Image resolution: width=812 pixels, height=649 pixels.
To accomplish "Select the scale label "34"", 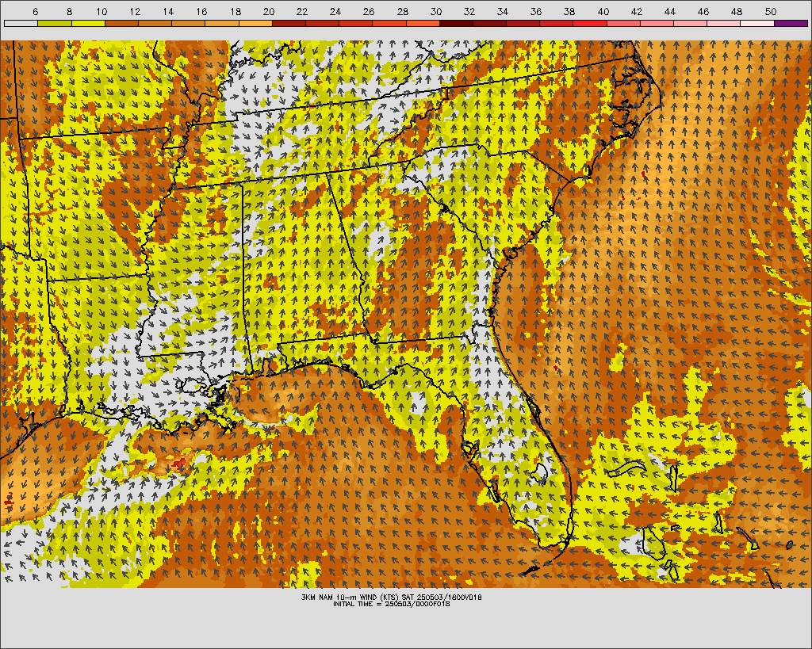I will 502,12.
